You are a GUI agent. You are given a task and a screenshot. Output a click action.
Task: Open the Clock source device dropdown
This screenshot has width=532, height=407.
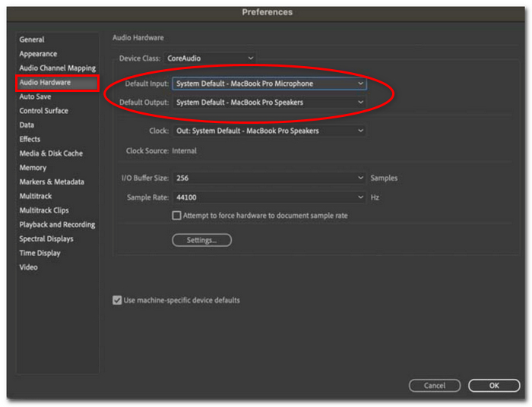(x=269, y=131)
